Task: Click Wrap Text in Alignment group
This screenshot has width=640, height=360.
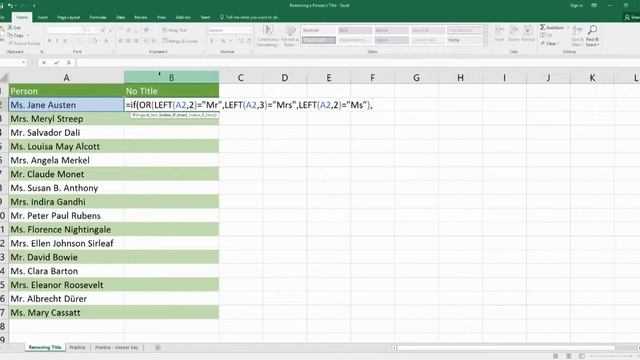Action: [174, 30]
